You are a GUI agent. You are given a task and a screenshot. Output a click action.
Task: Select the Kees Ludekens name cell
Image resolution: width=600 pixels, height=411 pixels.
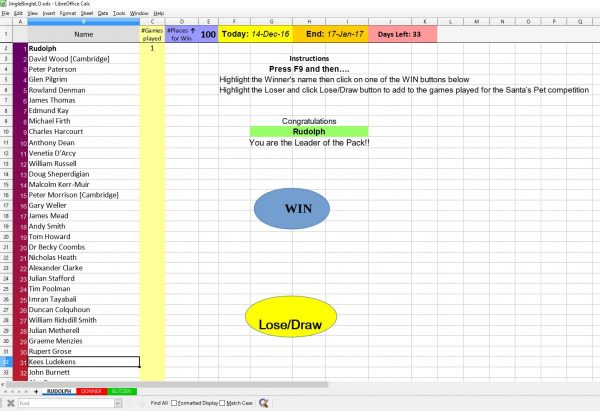82,361
